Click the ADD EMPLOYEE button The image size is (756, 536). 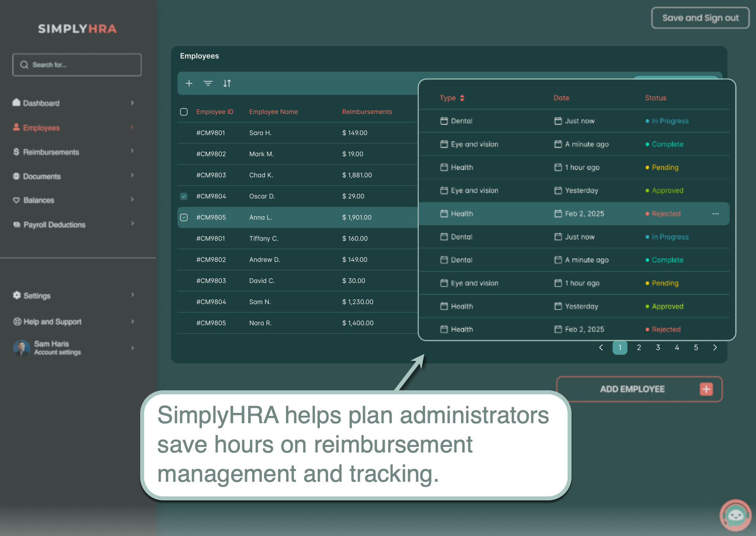639,389
